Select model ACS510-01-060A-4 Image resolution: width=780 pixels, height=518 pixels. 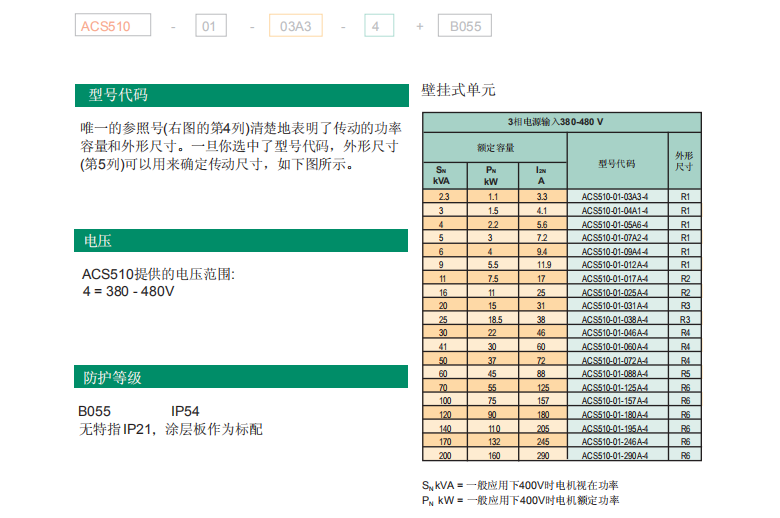point(615,347)
